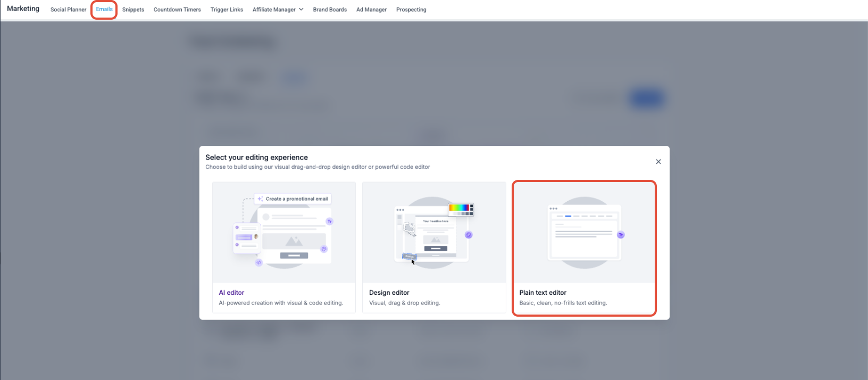Click 'Create a promotional email' prompt bubble
This screenshot has height=380, width=868.
coord(293,199)
